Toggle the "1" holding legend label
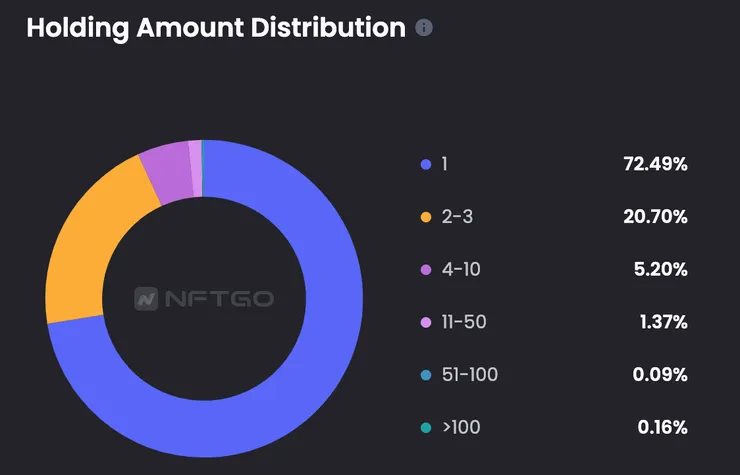740x475 pixels. (x=444, y=164)
